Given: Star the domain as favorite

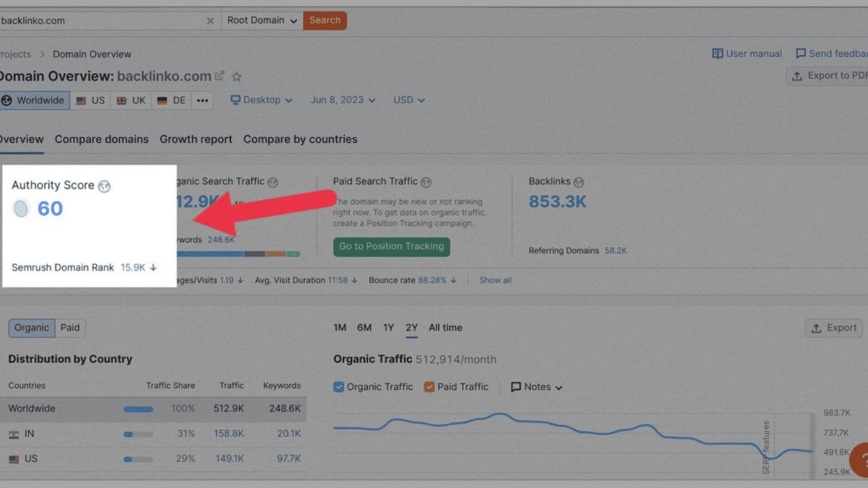Looking at the screenshot, I should [x=237, y=77].
